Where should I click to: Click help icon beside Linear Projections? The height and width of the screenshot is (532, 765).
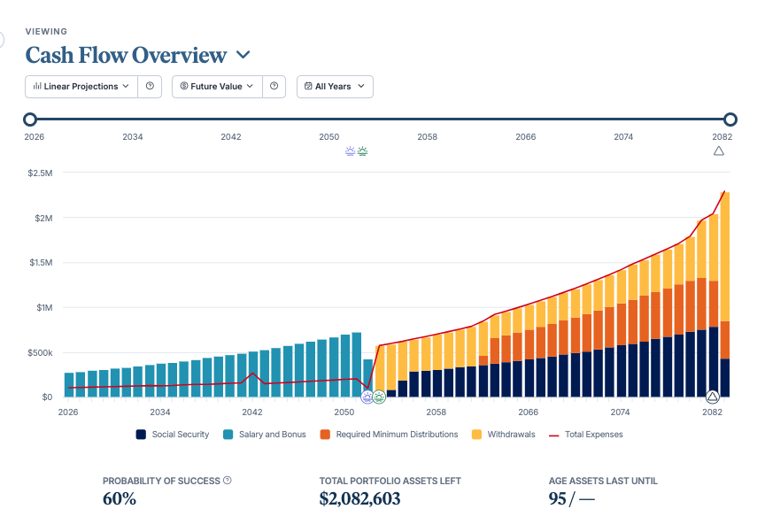tap(150, 87)
